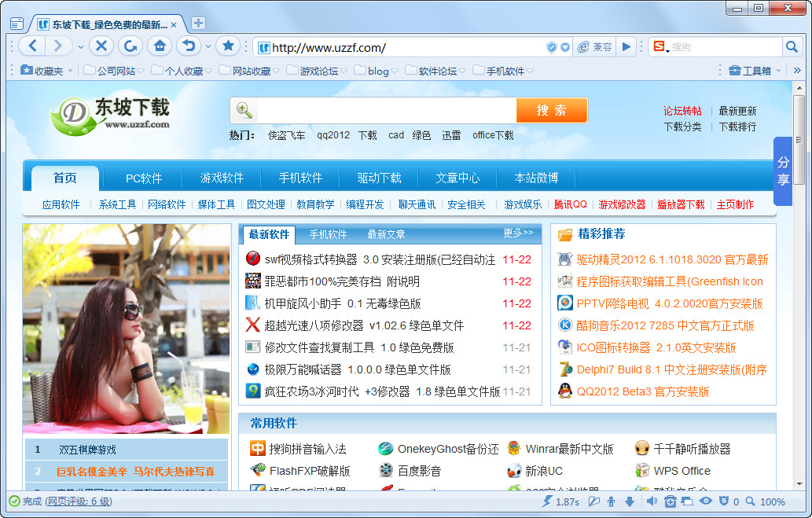Open the 收藏夹 favorites menu
Viewport: 812px width, 518px height.
[x=46, y=71]
